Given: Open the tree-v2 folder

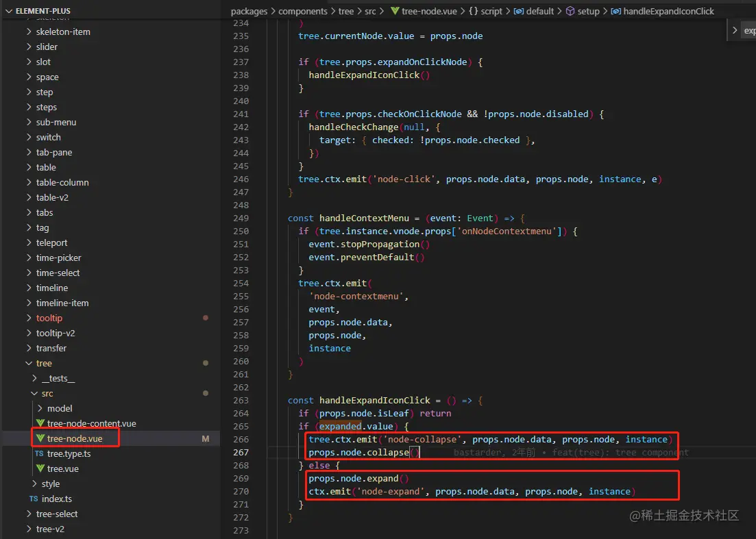Looking at the screenshot, I should pyautogui.click(x=50, y=529).
